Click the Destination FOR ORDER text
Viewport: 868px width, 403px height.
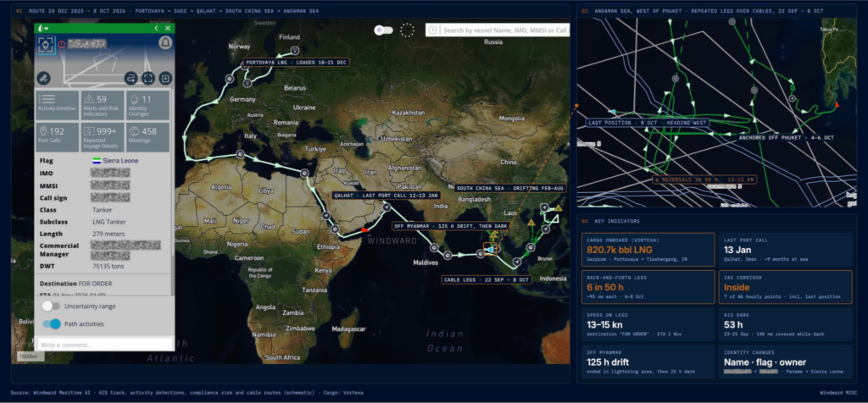75,284
